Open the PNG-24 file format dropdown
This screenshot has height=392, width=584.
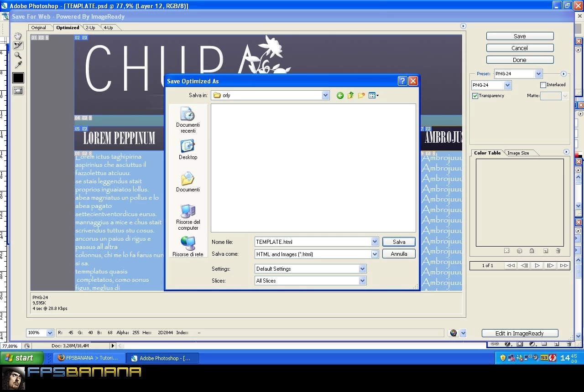click(507, 85)
